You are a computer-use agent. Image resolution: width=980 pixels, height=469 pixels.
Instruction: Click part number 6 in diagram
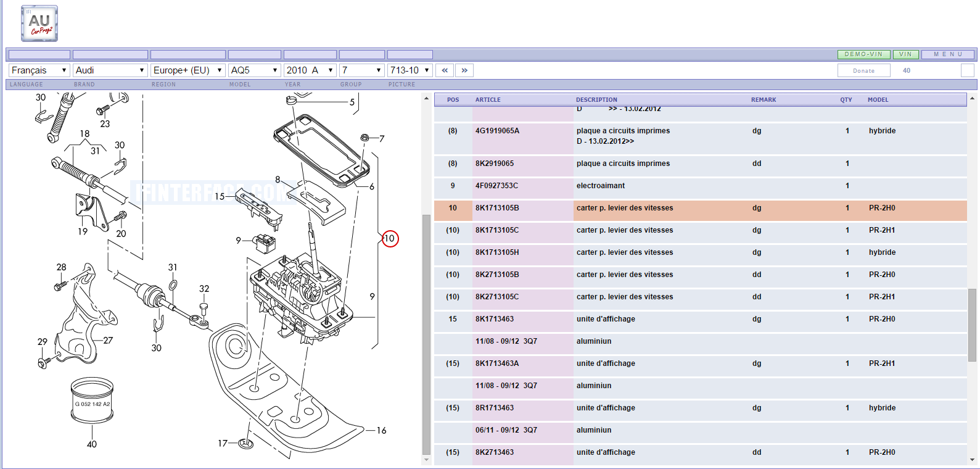[371, 186]
